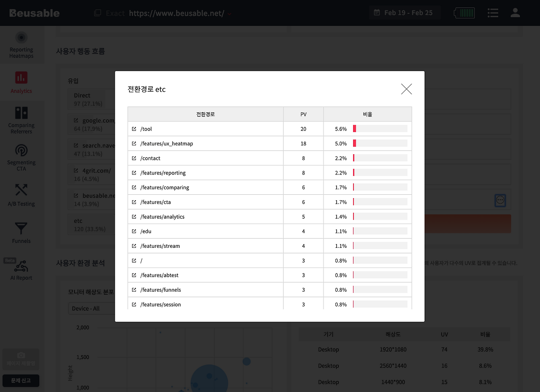Open external link icon for /features/funnels
This screenshot has height=392, width=540.
pos(134,290)
